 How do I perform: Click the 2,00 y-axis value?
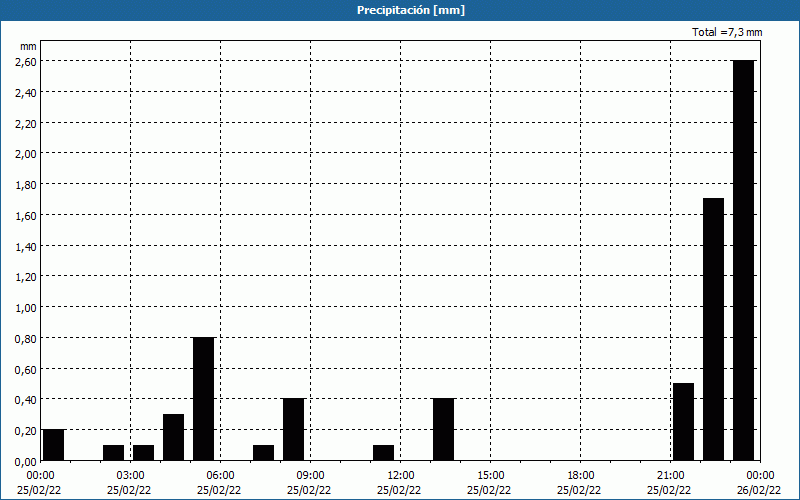pyautogui.click(x=26, y=154)
